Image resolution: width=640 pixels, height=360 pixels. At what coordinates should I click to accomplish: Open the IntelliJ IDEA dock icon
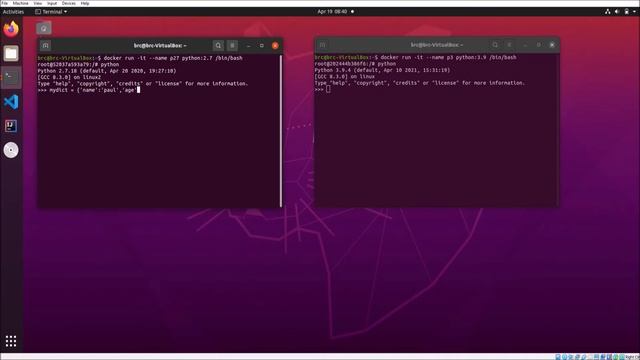tap(11, 126)
